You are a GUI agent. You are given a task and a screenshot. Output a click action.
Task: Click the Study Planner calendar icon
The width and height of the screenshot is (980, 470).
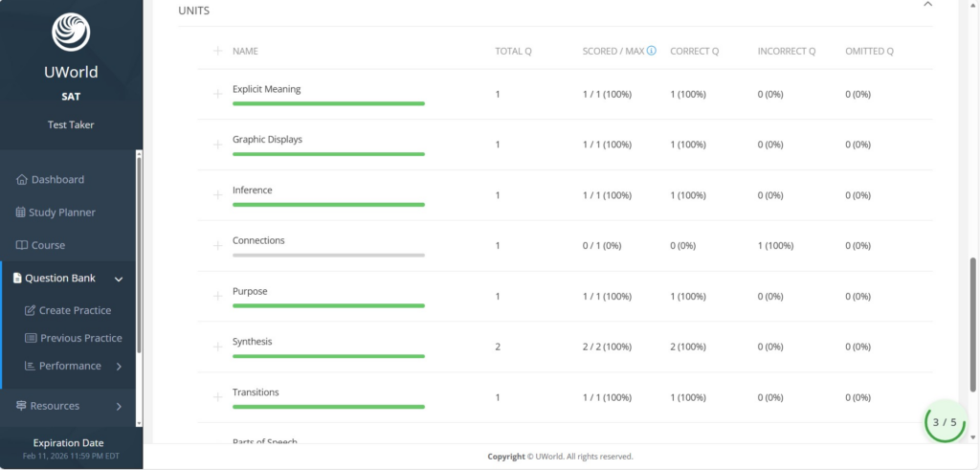point(21,213)
